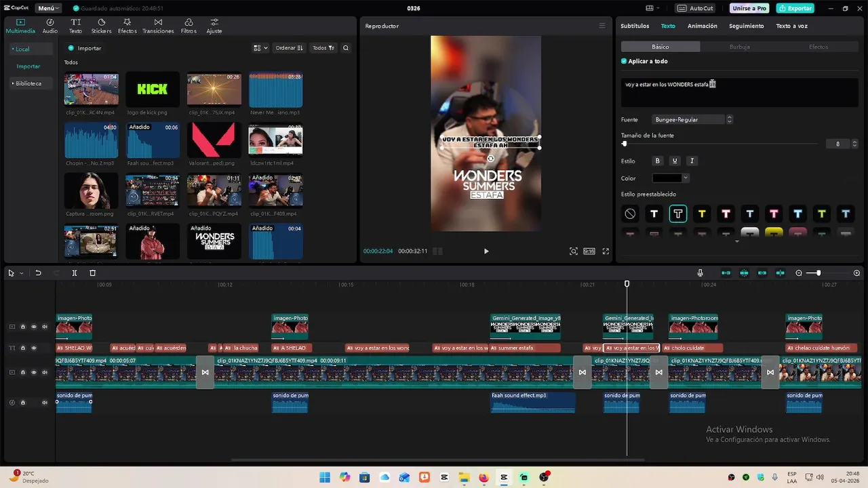Switch to the Seguimiento tab
This screenshot has width=868, height=488.
coord(747,26)
